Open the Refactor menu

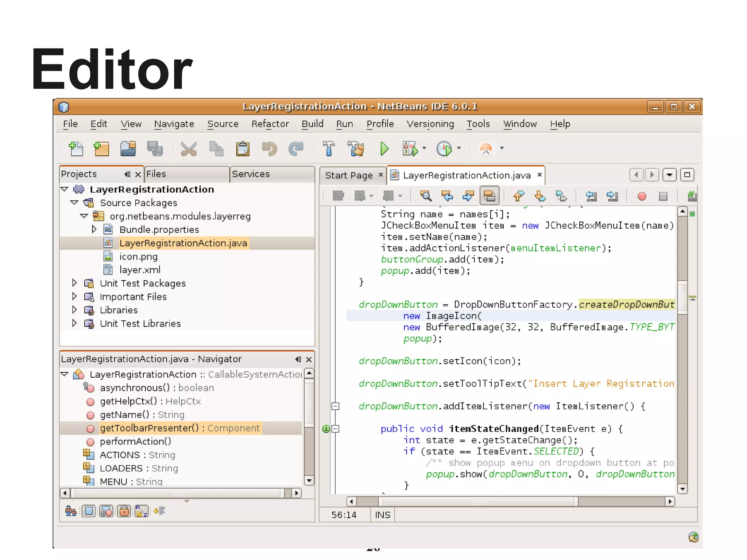(270, 124)
